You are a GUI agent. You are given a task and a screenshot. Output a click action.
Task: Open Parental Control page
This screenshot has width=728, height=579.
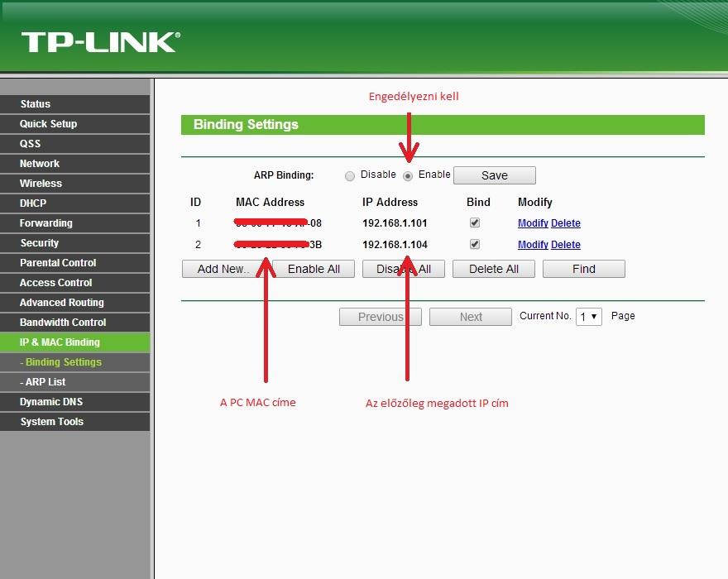74,263
